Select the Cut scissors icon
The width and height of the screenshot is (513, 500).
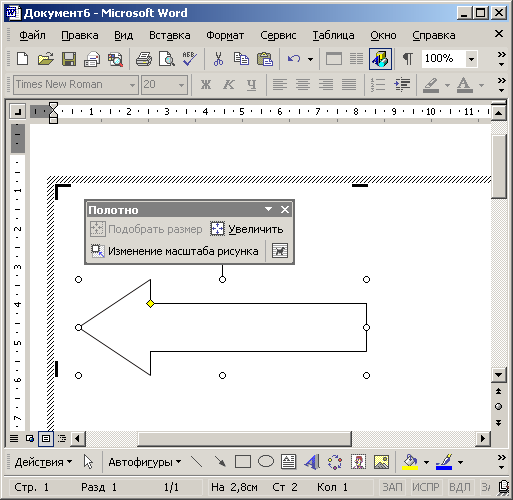coord(218,59)
